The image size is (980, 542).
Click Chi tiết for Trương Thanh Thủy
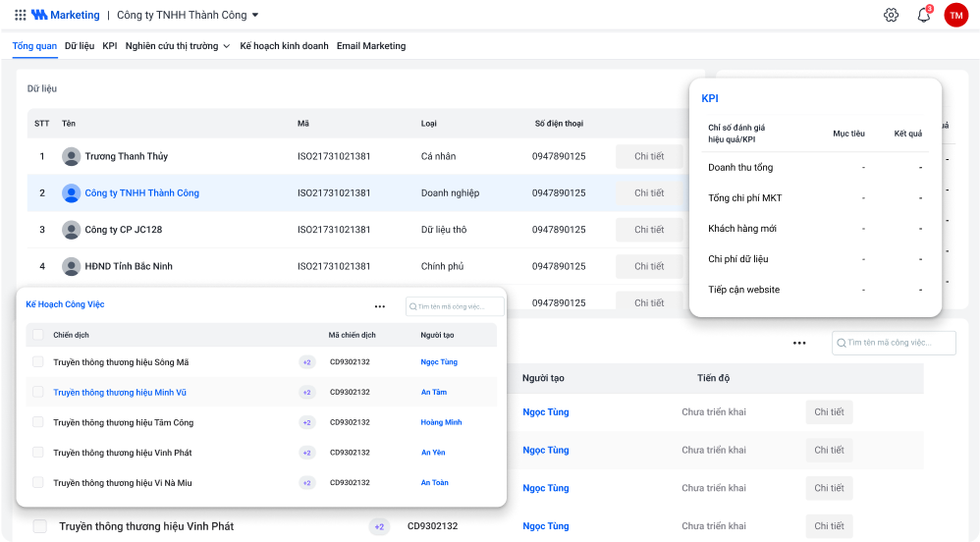pyautogui.click(x=649, y=156)
